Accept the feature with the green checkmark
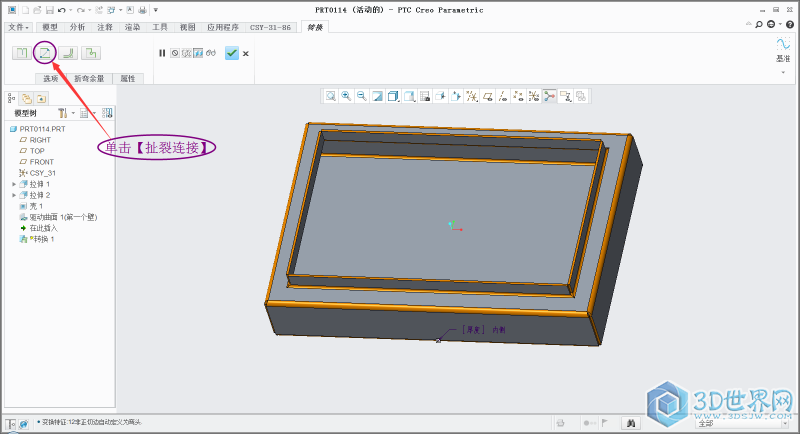This screenshot has width=800, height=434. click(x=232, y=53)
